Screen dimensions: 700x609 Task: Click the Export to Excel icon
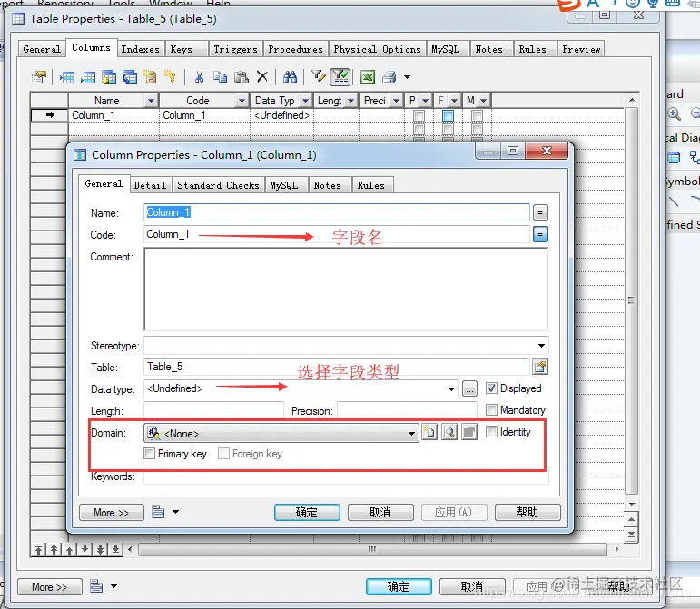368,77
